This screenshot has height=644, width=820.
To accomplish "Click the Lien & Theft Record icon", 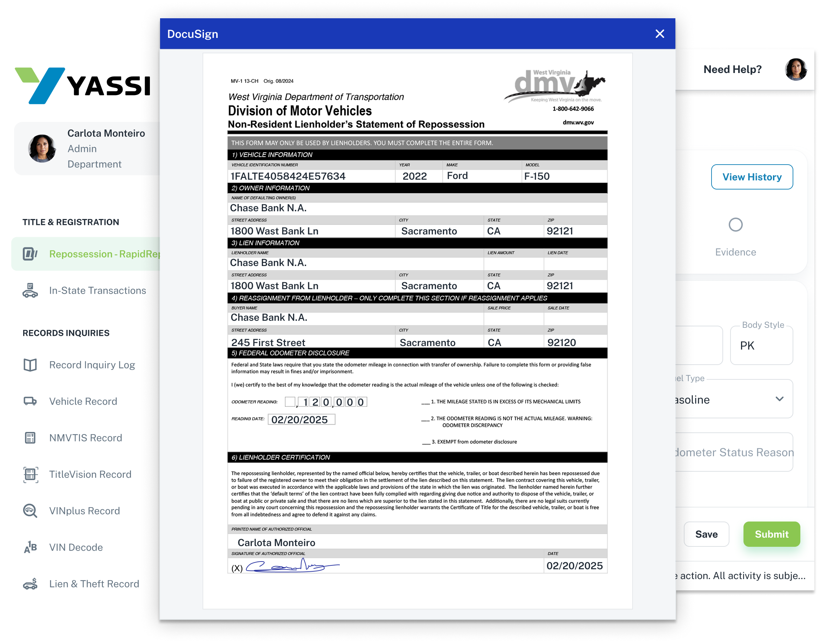I will [x=30, y=583].
